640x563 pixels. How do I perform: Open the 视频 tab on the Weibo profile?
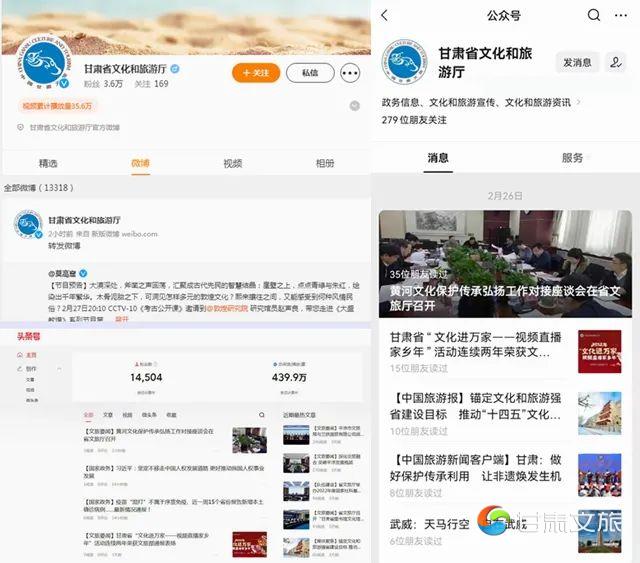coord(233,163)
